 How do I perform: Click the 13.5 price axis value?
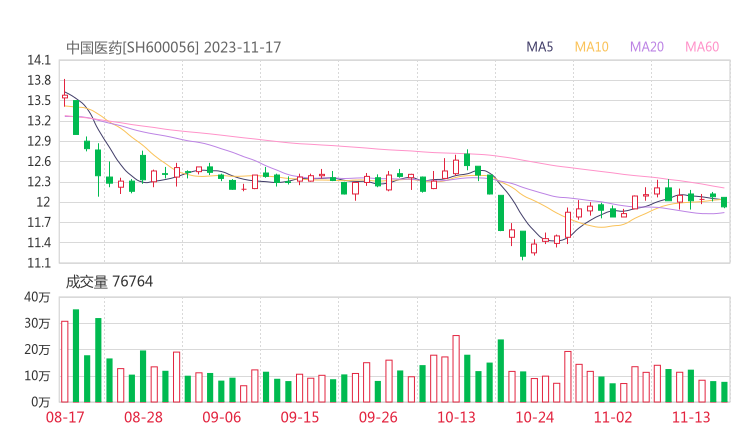[x=39, y=101]
